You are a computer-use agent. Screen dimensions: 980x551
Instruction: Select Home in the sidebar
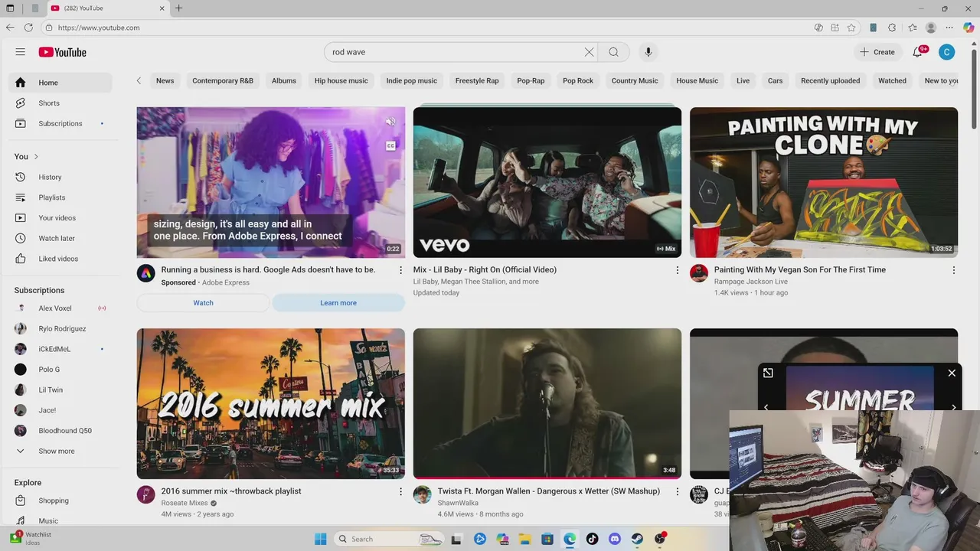tap(60, 83)
